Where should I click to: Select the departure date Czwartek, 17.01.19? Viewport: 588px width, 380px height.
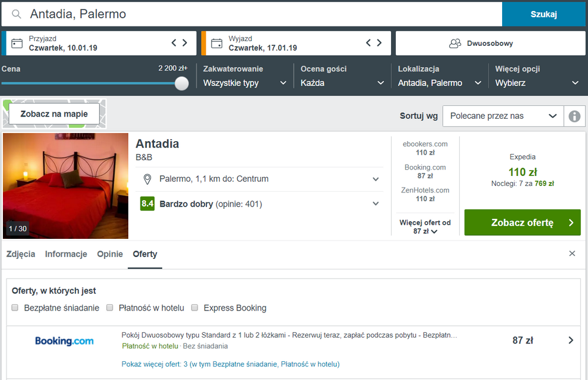pyautogui.click(x=263, y=48)
